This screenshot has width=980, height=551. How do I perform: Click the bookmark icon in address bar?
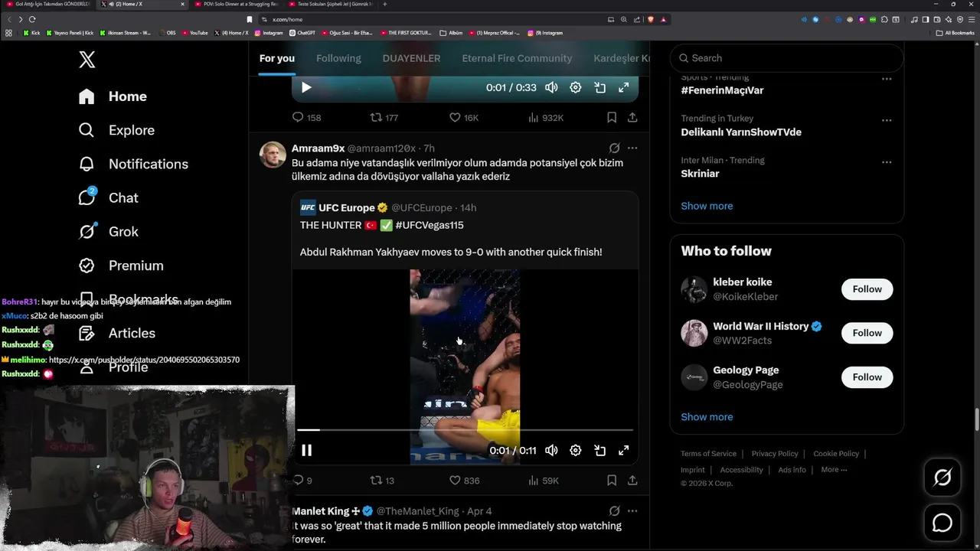click(250, 19)
